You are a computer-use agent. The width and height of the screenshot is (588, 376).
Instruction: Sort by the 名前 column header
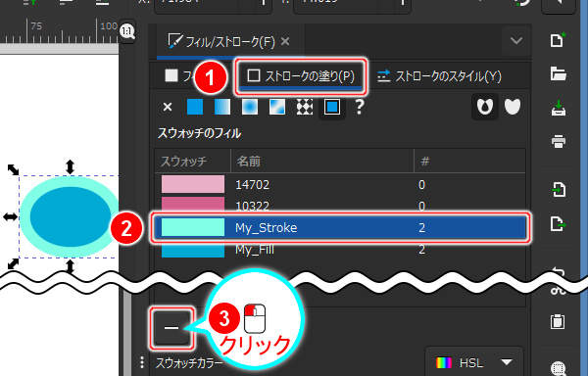click(322, 161)
